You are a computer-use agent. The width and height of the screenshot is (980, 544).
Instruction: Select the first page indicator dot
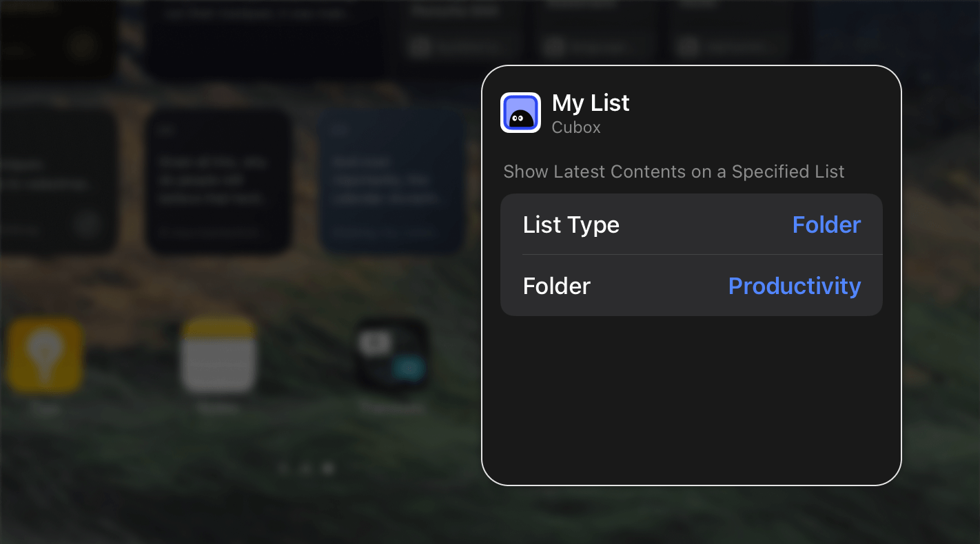point(283,469)
